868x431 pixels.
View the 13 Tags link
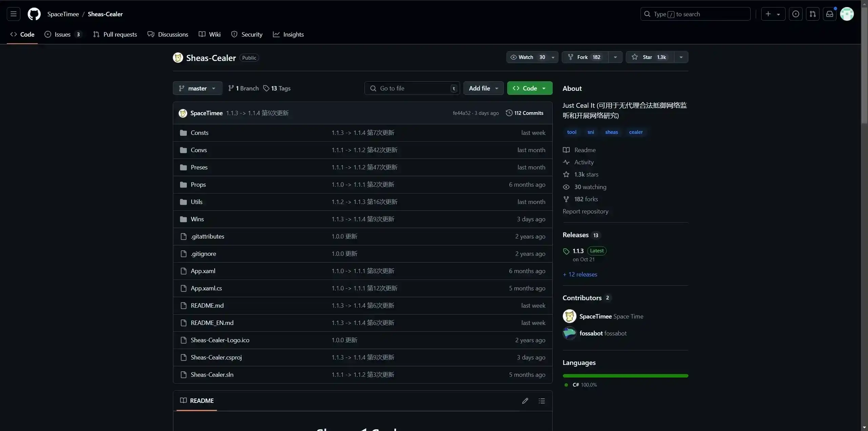coord(277,88)
